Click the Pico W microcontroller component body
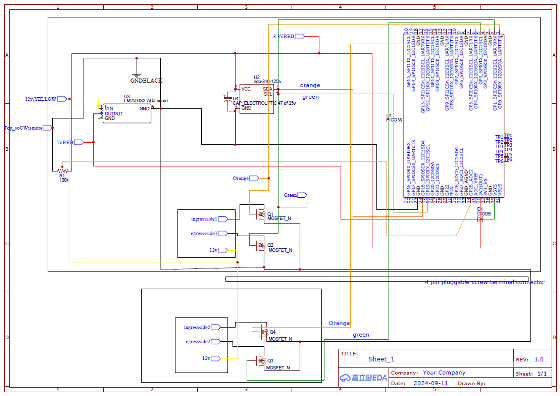Viewport: 560px width, 396px height. point(454,116)
